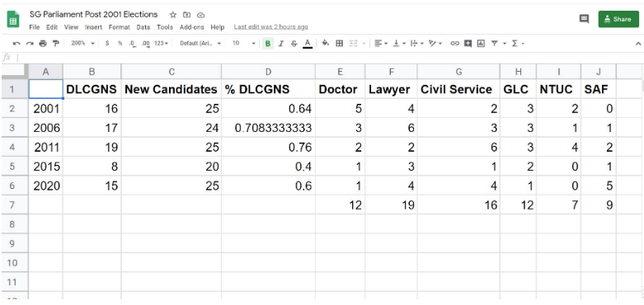Toggle strikethrough formatting
Viewport: 644px width, 305px height.
[294, 43]
